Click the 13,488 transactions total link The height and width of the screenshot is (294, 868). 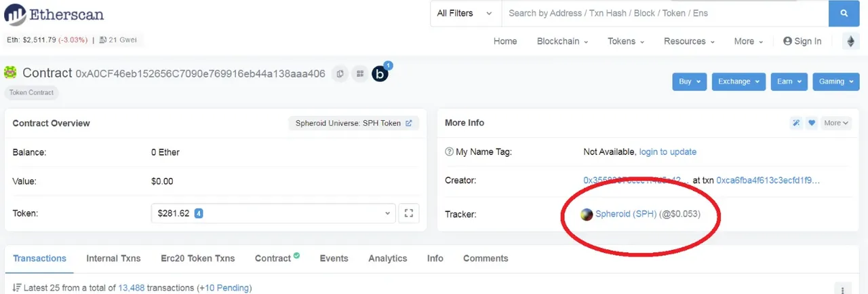pos(131,288)
